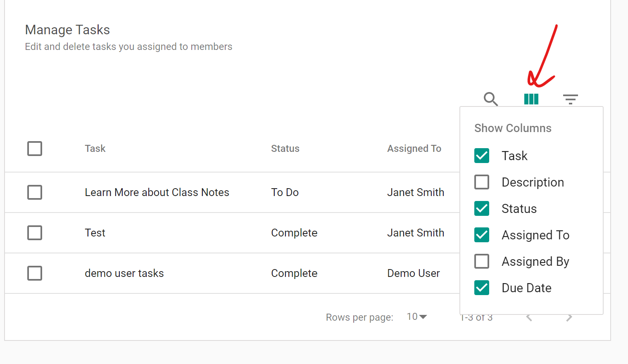Show the Assigned By column
628x364 pixels.
[x=482, y=261]
